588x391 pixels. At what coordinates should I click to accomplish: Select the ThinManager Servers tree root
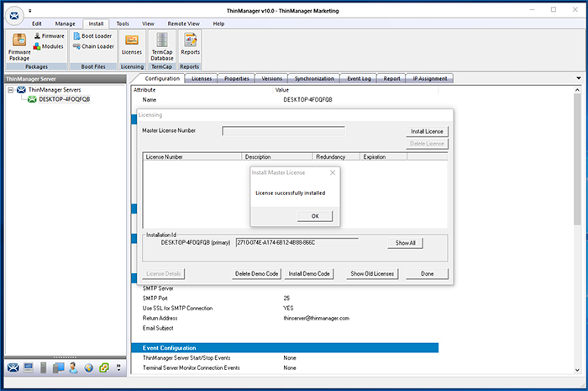pos(55,90)
